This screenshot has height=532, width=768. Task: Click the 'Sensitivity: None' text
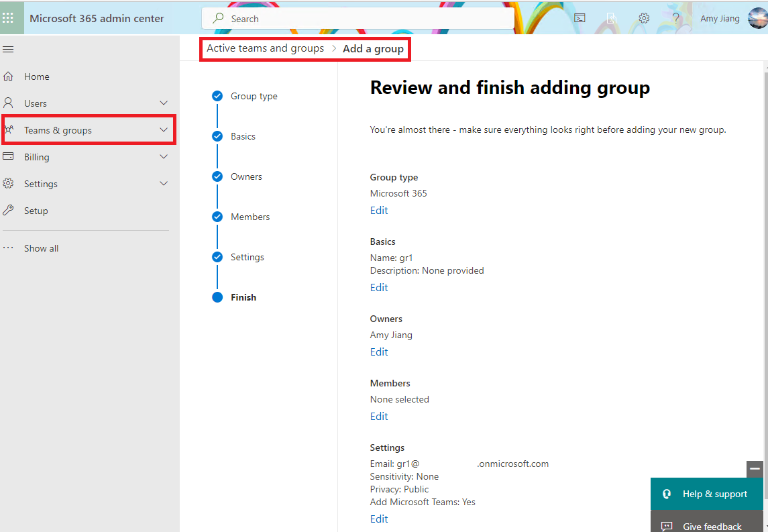pyautogui.click(x=404, y=476)
